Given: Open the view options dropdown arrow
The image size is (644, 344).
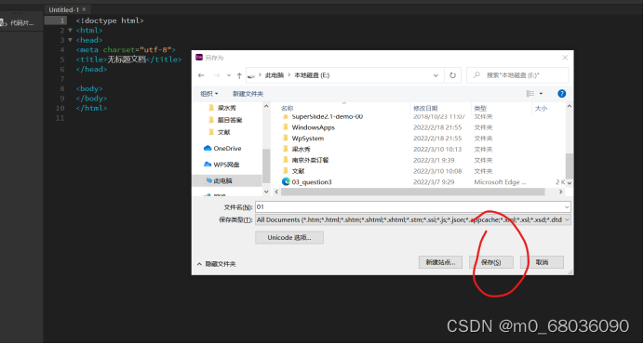Looking at the screenshot, I should [541, 94].
